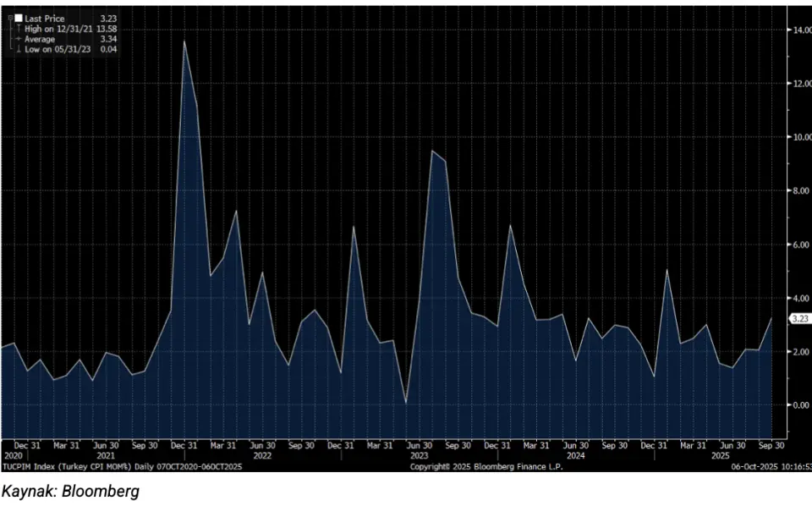Click the July 2023 peak near 9.5
Image resolution: width=812 pixels, height=517 pixels.
click(x=431, y=151)
